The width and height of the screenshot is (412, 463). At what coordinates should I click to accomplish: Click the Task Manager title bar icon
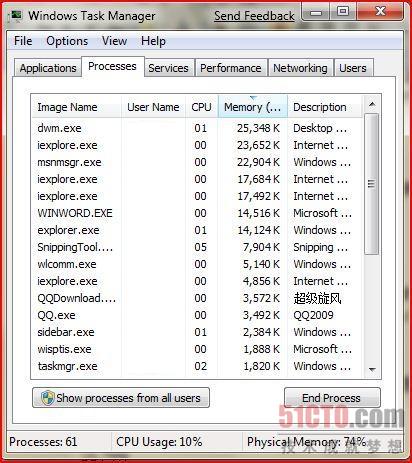(16, 16)
